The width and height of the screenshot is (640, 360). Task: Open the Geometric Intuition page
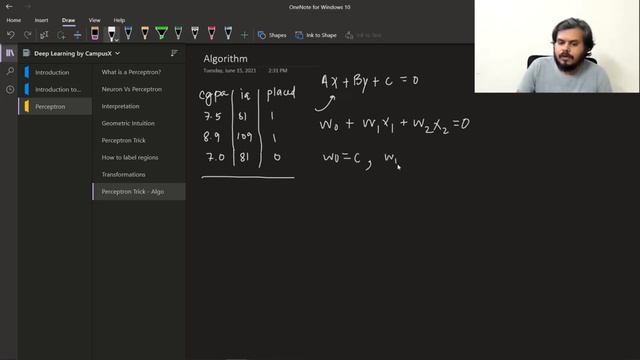click(x=139, y=123)
